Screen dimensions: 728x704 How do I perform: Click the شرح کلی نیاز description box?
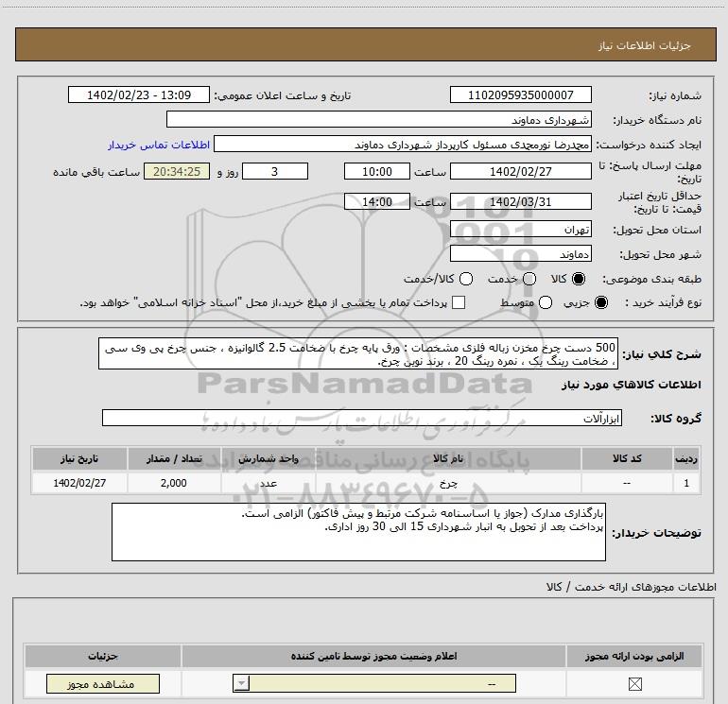(358, 353)
